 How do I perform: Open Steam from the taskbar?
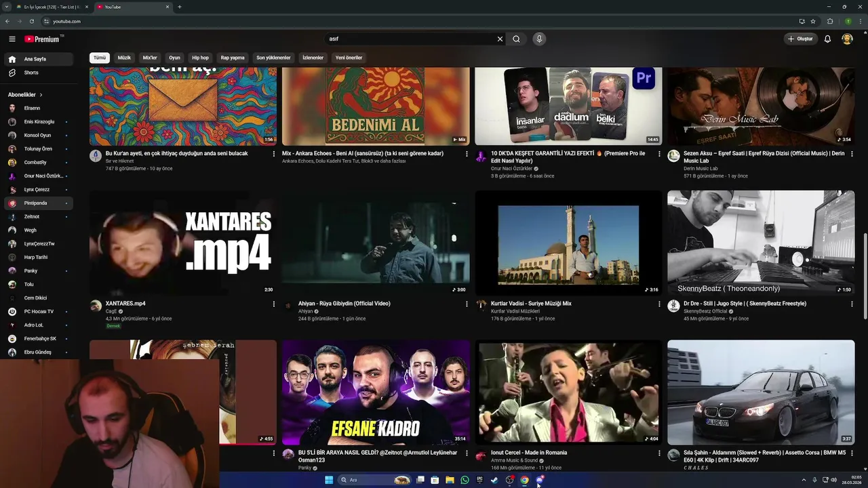(494, 480)
